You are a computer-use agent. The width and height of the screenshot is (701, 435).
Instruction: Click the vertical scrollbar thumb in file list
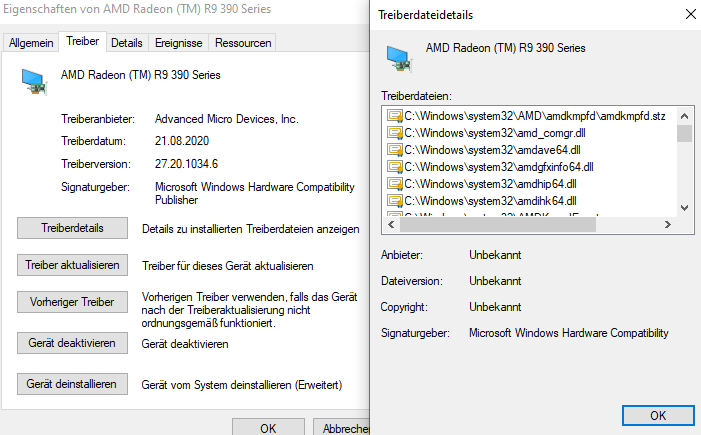pyautogui.click(x=684, y=133)
